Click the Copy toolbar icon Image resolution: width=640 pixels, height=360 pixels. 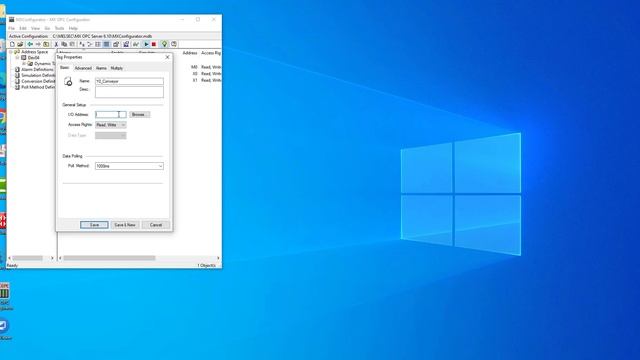tap(64, 44)
